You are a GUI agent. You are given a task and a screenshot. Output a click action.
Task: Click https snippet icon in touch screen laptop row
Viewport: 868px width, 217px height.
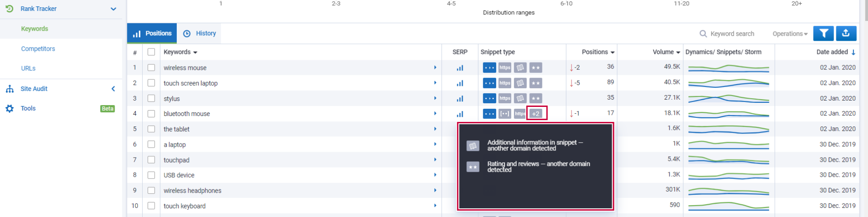click(x=505, y=83)
